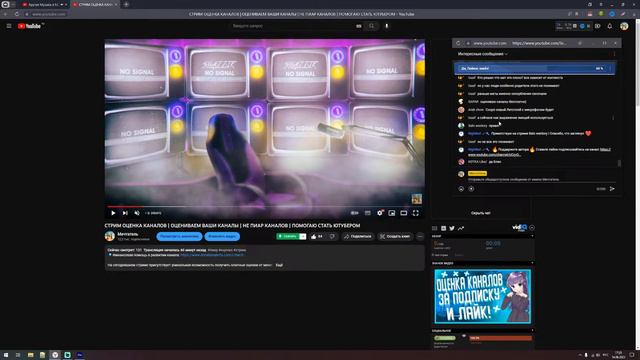Open the account avatar menu at top right
Image resolution: width=640 pixels, height=360 pixels.
point(624,26)
